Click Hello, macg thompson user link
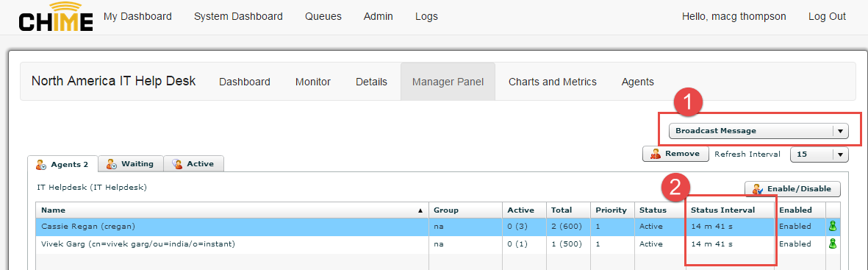Screen dimensions: 868x270 734,17
